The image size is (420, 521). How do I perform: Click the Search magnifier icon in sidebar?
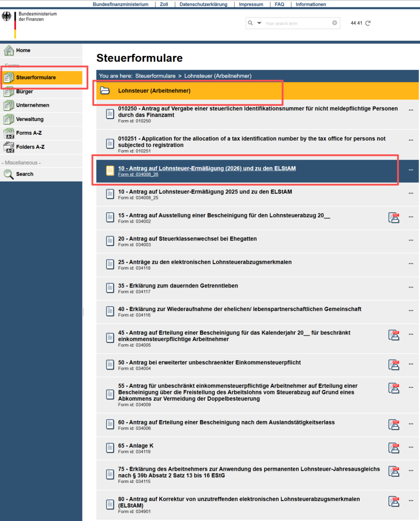pos(9,174)
